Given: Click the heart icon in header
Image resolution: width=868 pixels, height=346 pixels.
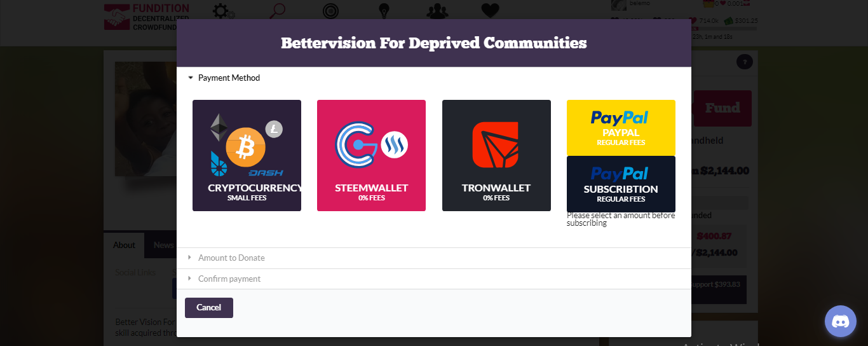Looking at the screenshot, I should (x=490, y=11).
